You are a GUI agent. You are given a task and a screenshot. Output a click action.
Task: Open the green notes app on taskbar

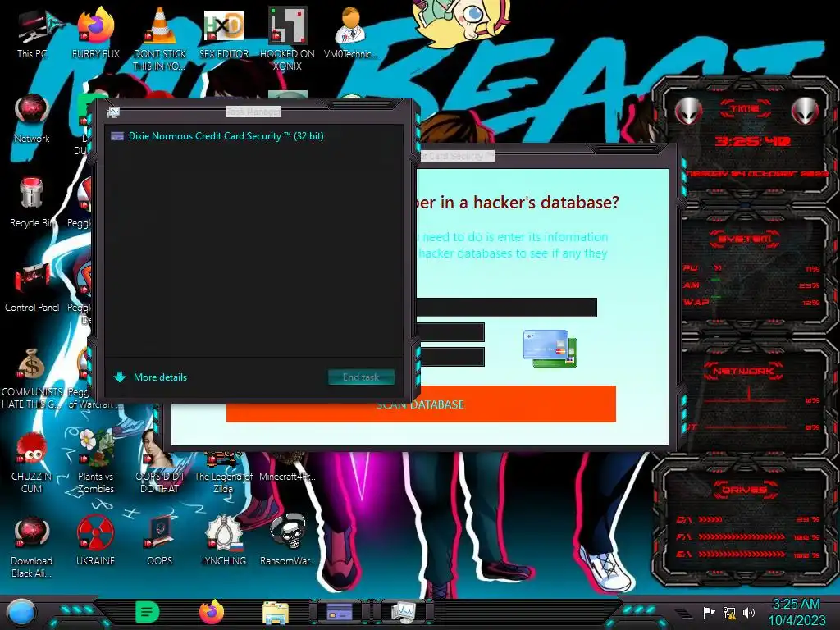[x=148, y=612]
